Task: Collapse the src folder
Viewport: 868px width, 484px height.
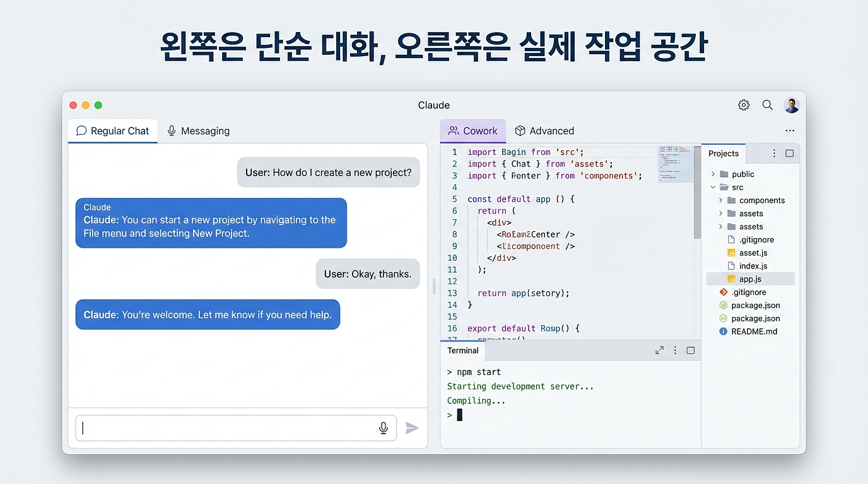Action: pos(713,187)
